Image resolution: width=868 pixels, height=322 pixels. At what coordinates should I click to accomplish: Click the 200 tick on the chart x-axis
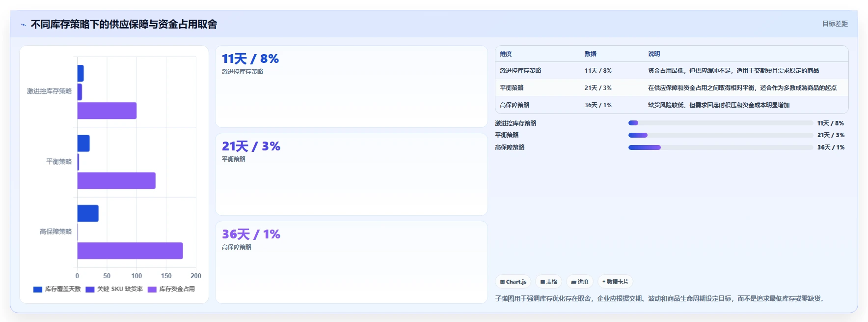click(196, 276)
